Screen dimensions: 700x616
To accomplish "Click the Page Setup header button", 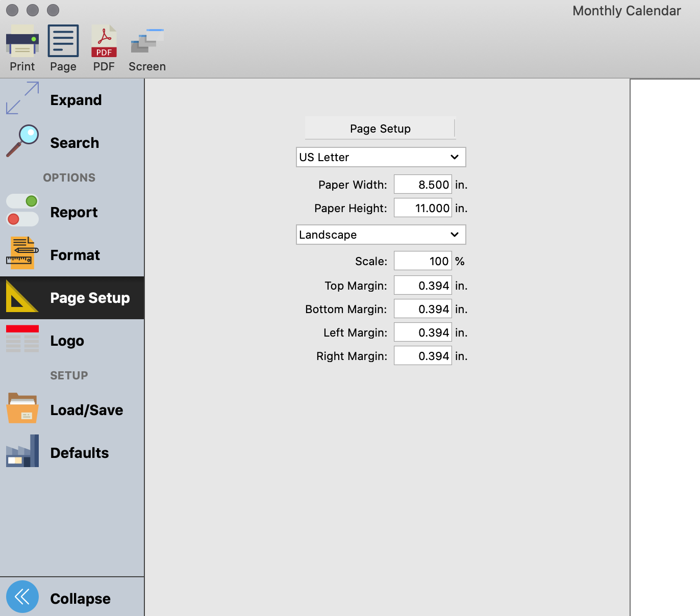I will 380,129.
